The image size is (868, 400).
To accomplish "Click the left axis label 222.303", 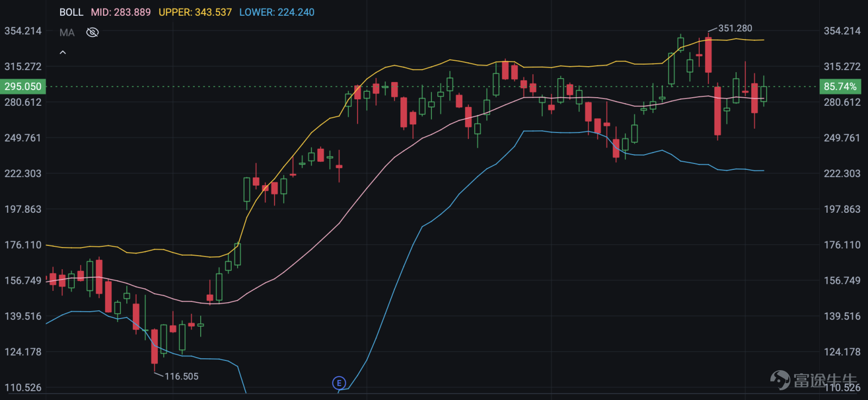I will pyautogui.click(x=23, y=173).
